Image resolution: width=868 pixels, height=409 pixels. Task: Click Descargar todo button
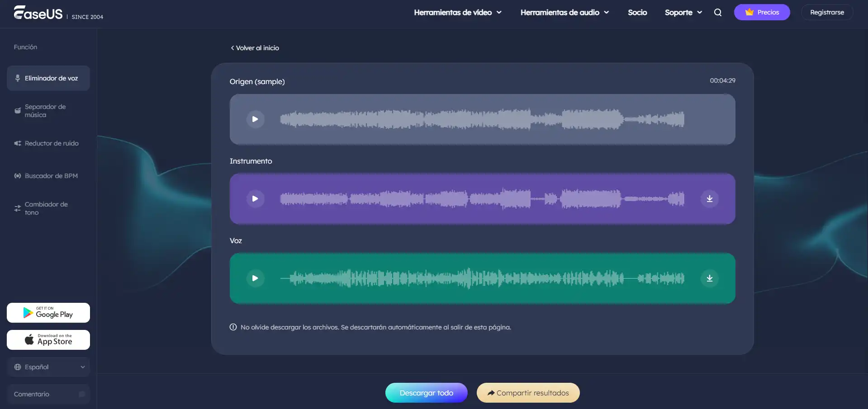[x=427, y=393]
